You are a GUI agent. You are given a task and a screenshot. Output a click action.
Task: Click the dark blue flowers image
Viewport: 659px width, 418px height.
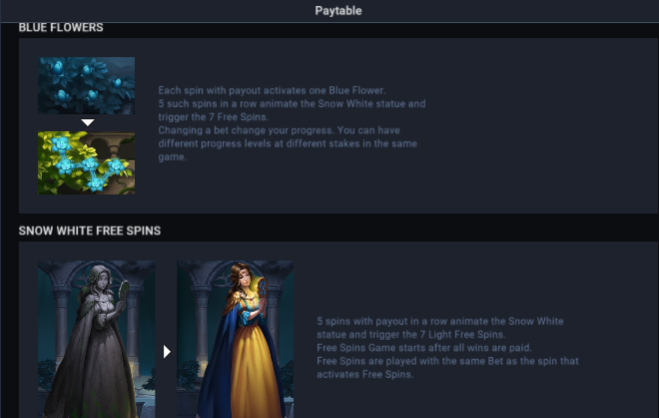click(86, 86)
